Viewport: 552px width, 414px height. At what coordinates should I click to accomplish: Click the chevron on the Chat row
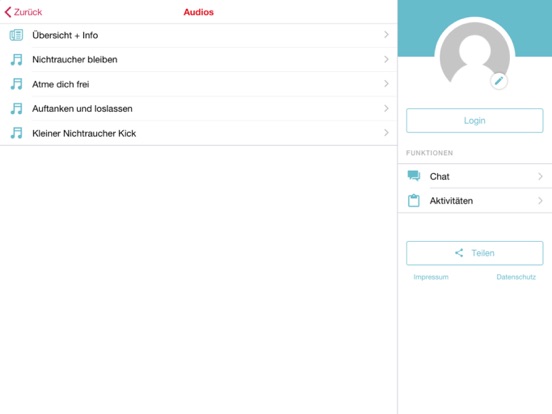point(540,176)
